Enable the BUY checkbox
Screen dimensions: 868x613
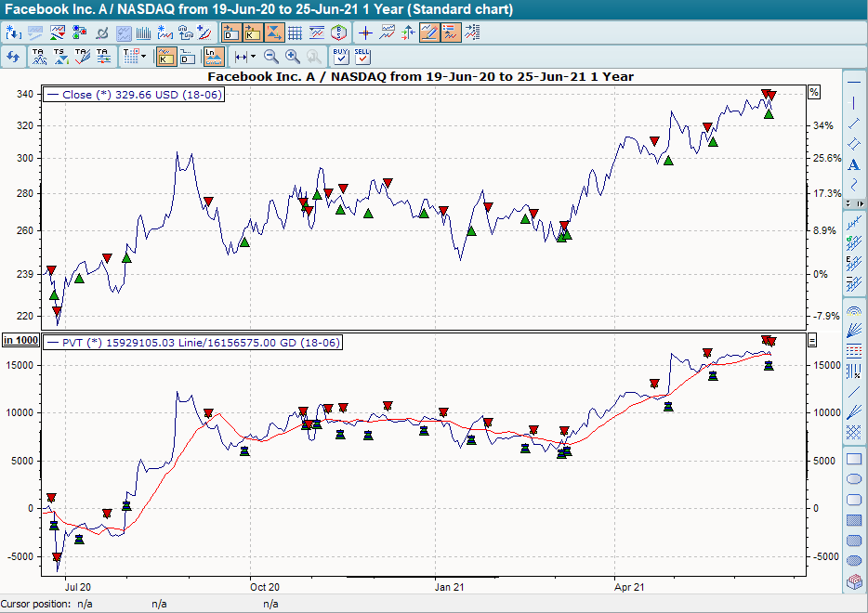point(339,58)
